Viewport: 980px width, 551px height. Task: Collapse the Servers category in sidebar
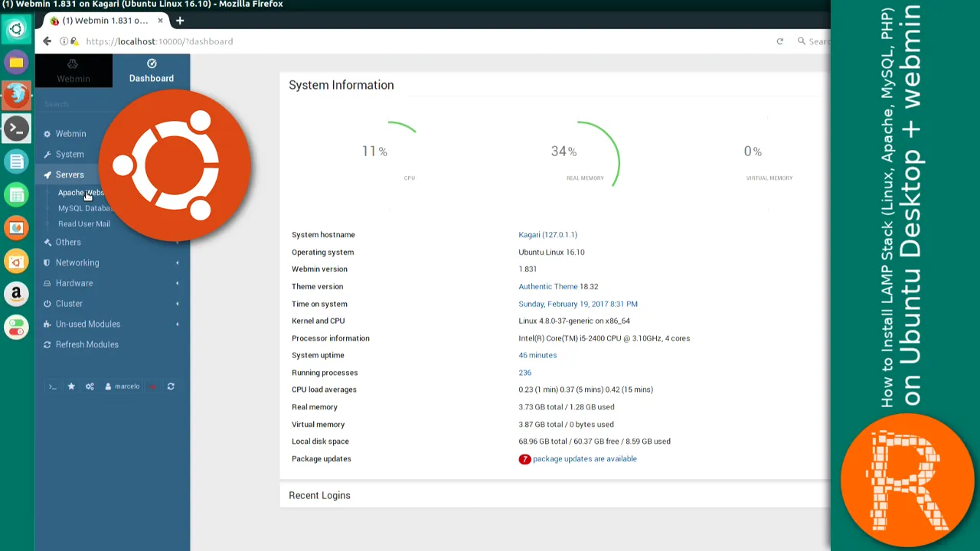point(70,175)
